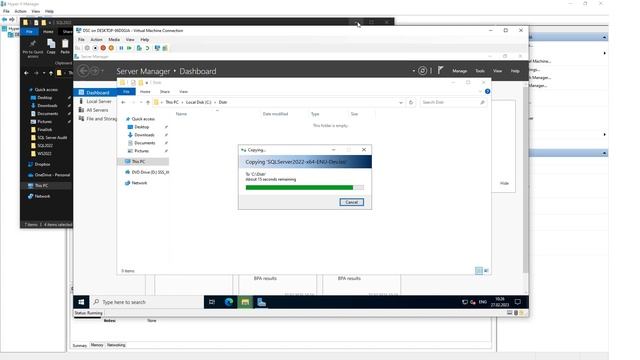The height and width of the screenshot is (360, 640).
Task: Click the Revert icon in VM toolbar
Action: pyautogui.click(x=147, y=48)
